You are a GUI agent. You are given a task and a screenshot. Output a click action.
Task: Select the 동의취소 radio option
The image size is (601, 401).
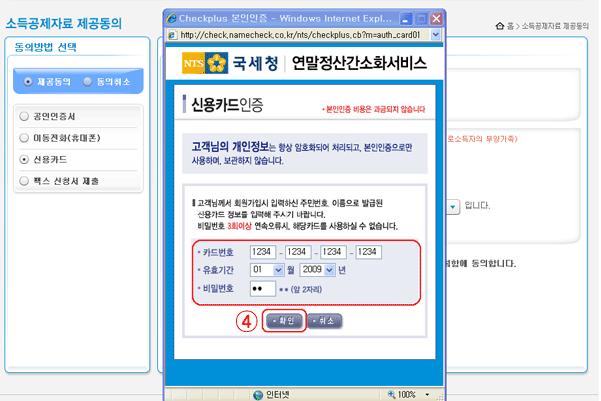coord(87,81)
